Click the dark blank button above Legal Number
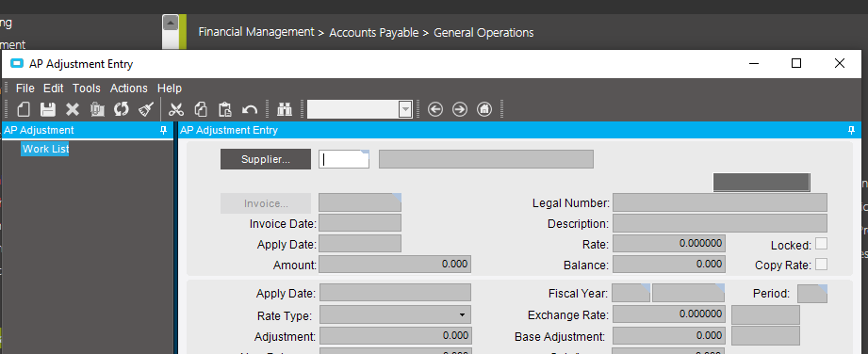The height and width of the screenshot is (354, 868). tap(762, 182)
